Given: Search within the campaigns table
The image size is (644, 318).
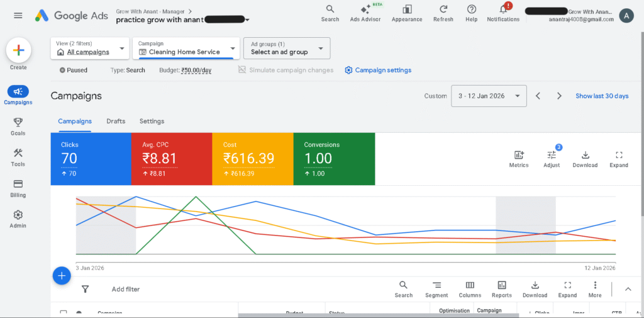Looking at the screenshot, I should (x=403, y=290).
